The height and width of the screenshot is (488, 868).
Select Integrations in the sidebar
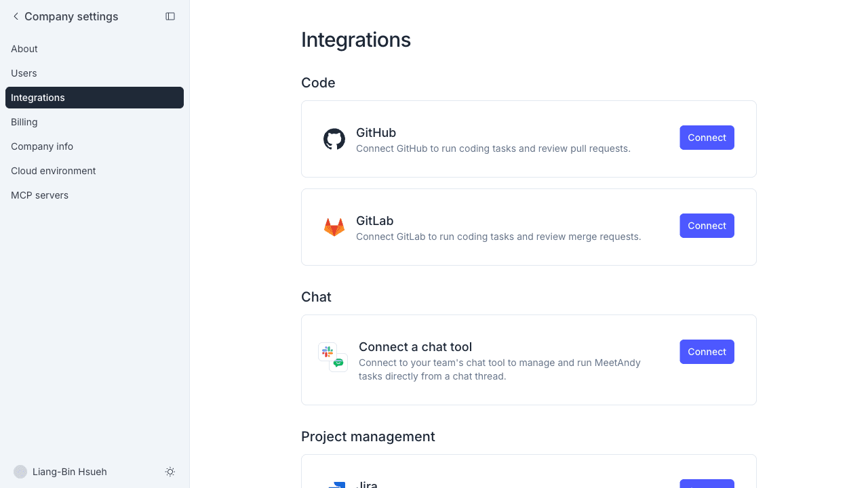coord(94,98)
